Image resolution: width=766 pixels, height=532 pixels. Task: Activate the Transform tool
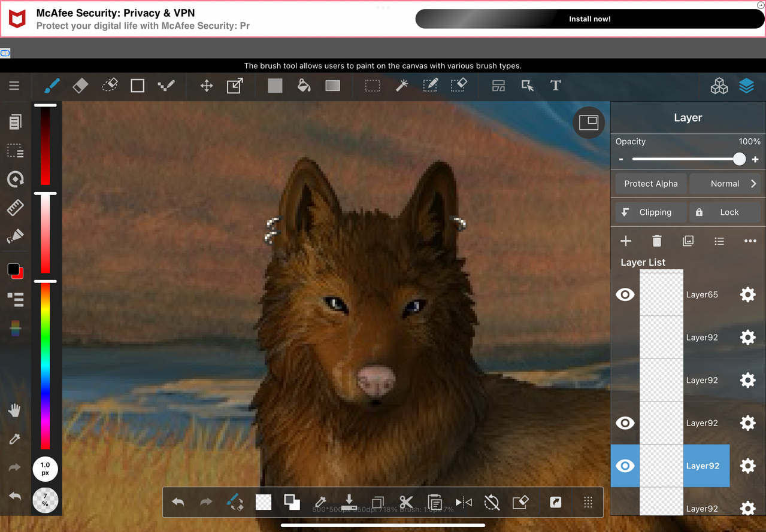[235, 86]
